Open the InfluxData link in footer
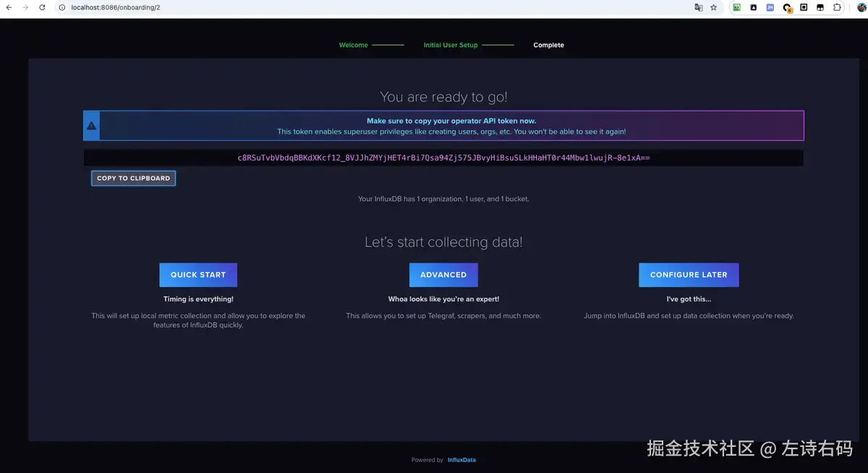The image size is (868, 473). (461, 460)
